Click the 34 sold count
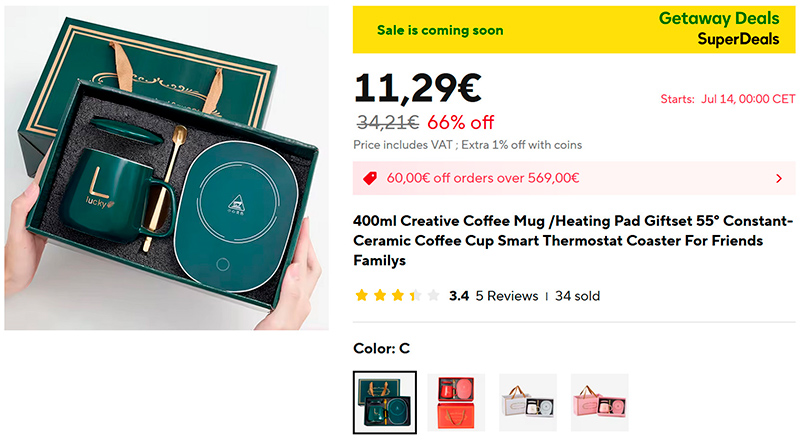 (578, 296)
